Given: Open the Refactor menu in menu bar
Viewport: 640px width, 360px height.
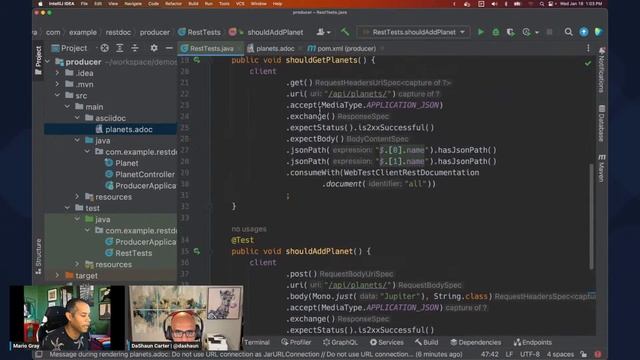Looking at the screenshot, I should tap(173, 4).
